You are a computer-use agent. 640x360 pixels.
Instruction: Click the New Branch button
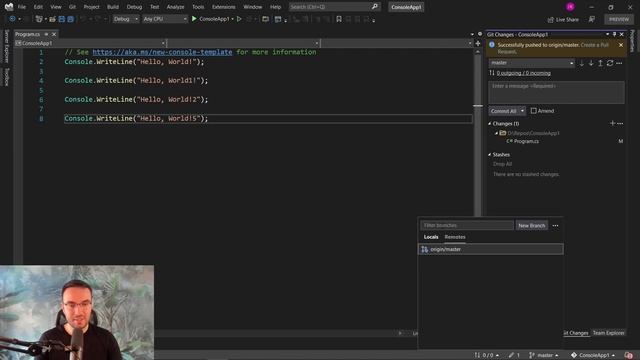531,225
